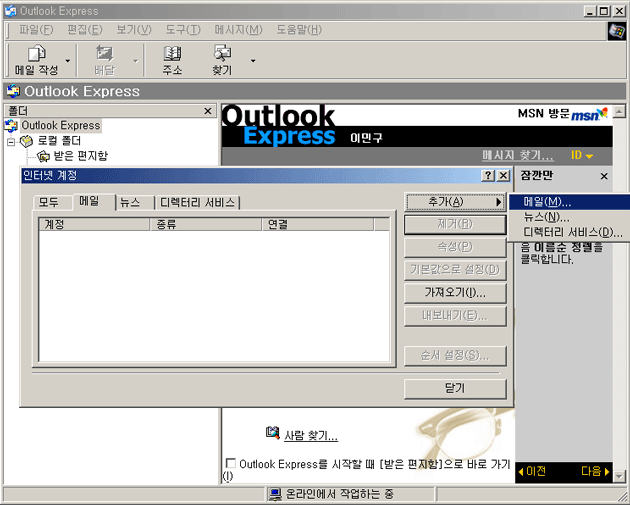Open the dropdown arrow beside 찾기
Image resolution: width=630 pixels, height=505 pixels.
click(253, 61)
